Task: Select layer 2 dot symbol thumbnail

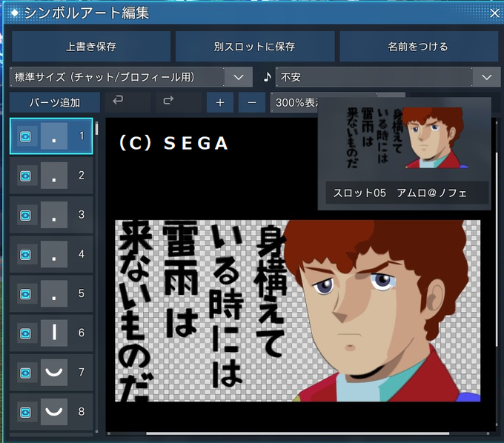Action: coord(54,176)
